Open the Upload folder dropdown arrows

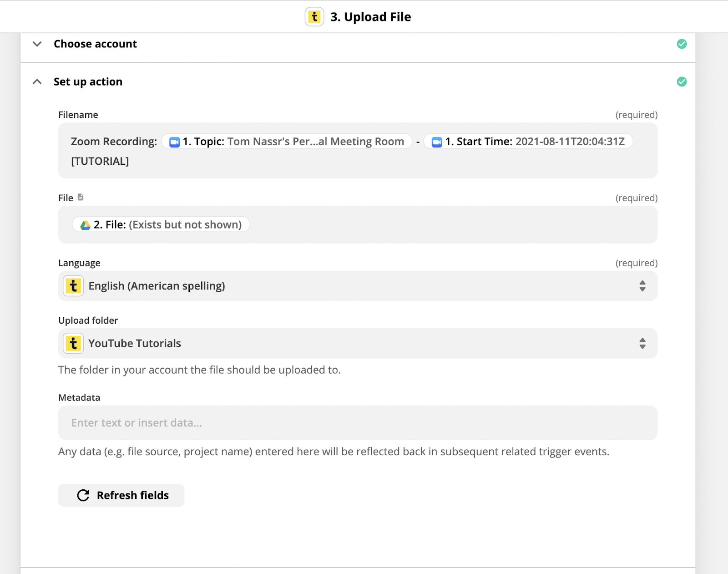[x=642, y=343]
